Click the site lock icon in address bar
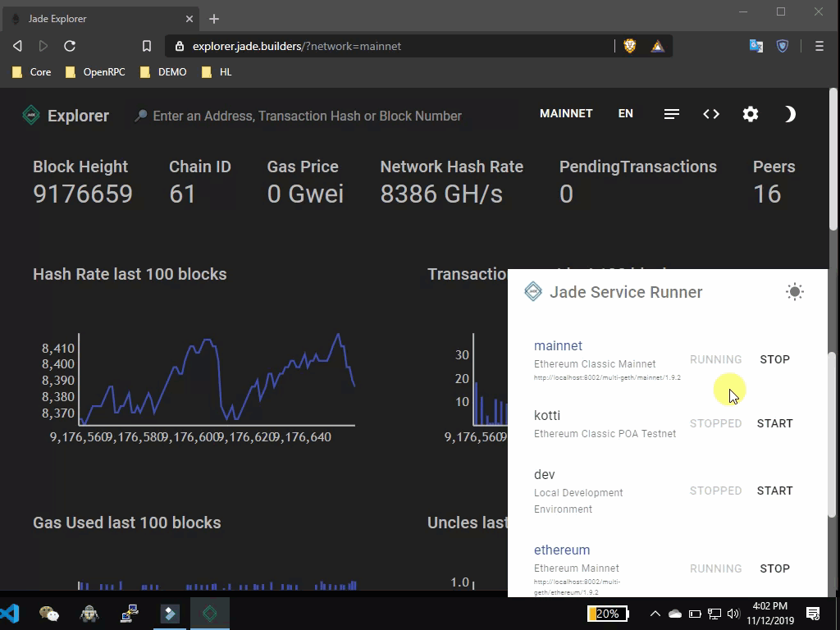 [180, 46]
